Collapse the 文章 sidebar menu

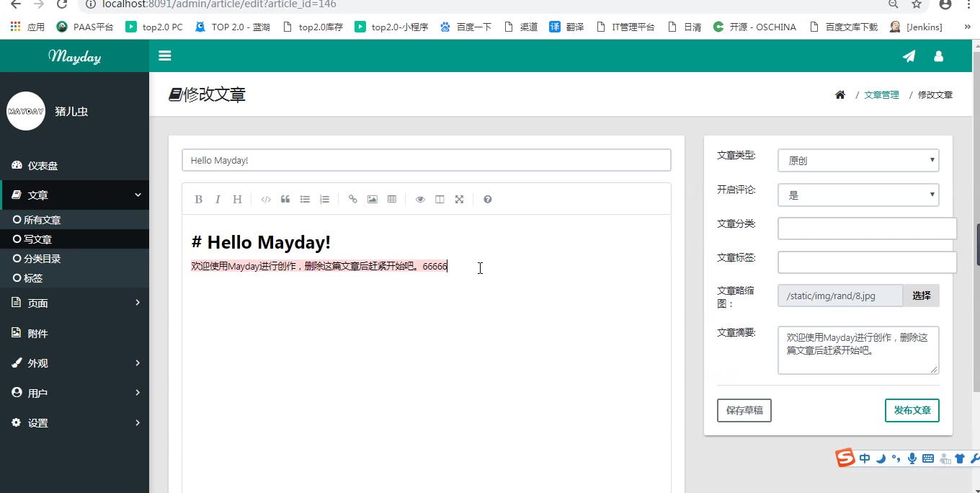pos(74,195)
